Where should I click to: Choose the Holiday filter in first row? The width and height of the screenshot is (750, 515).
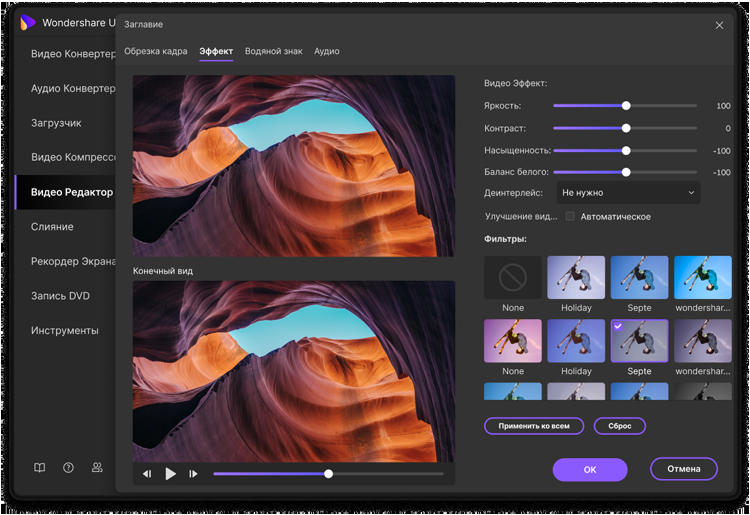coord(576,277)
